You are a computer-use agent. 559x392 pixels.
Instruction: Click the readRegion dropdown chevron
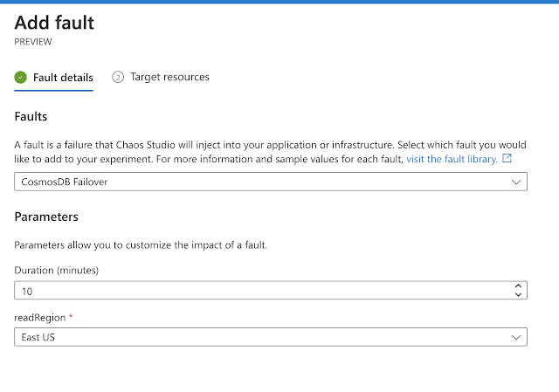(x=516, y=336)
